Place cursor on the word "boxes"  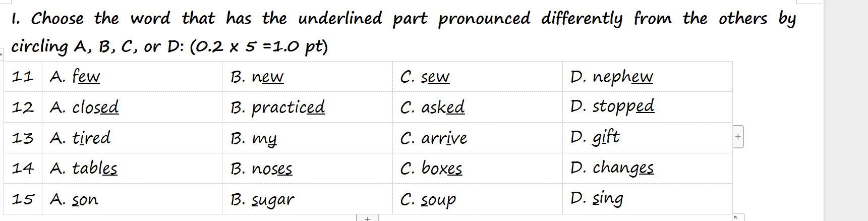coord(442,169)
